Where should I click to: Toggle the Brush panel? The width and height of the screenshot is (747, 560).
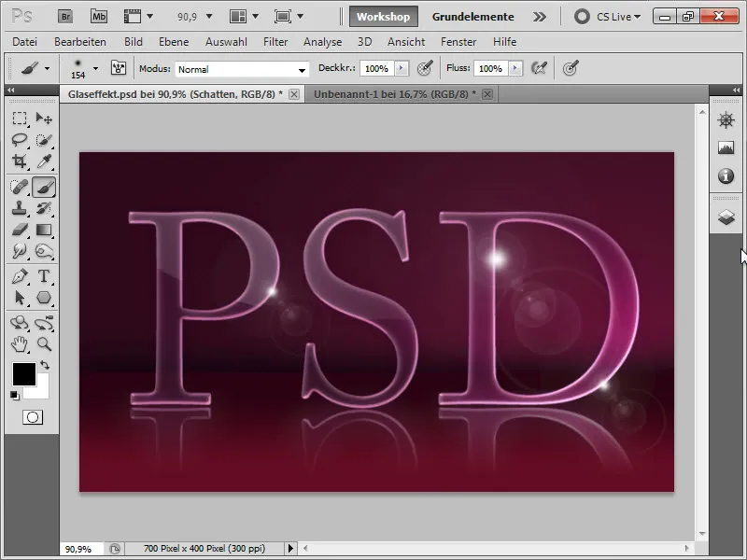tap(119, 68)
